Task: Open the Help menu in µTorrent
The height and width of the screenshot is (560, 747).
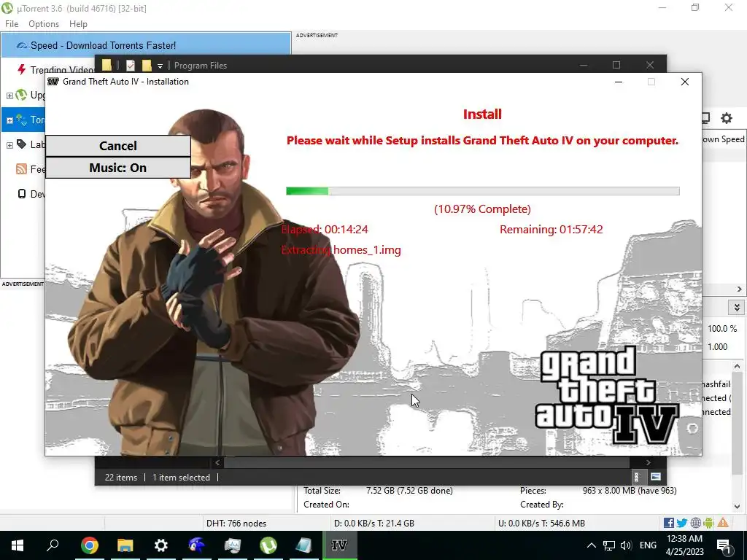Action: coord(78,24)
